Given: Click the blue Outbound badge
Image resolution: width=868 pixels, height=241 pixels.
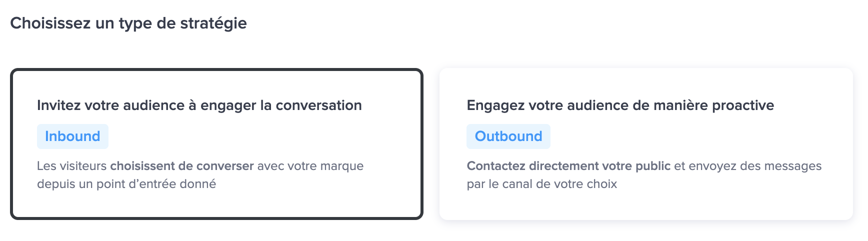Looking at the screenshot, I should [508, 136].
